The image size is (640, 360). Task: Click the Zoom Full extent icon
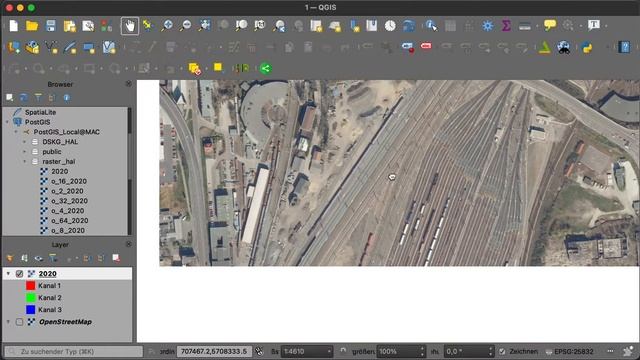[204, 26]
